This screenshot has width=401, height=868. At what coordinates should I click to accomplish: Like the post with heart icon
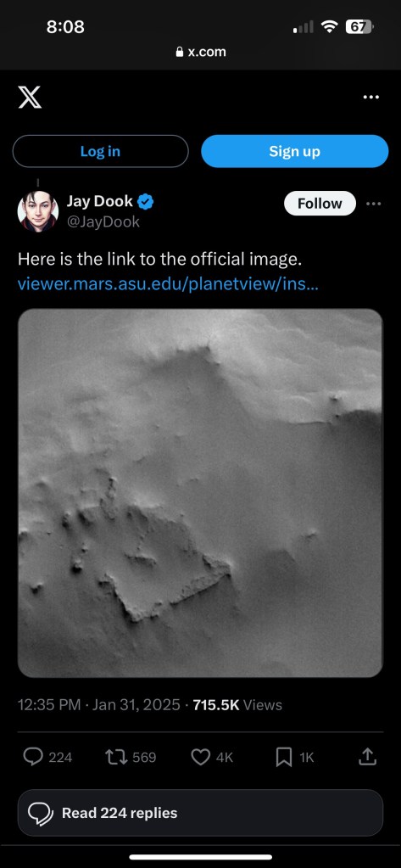click(200, 757)
